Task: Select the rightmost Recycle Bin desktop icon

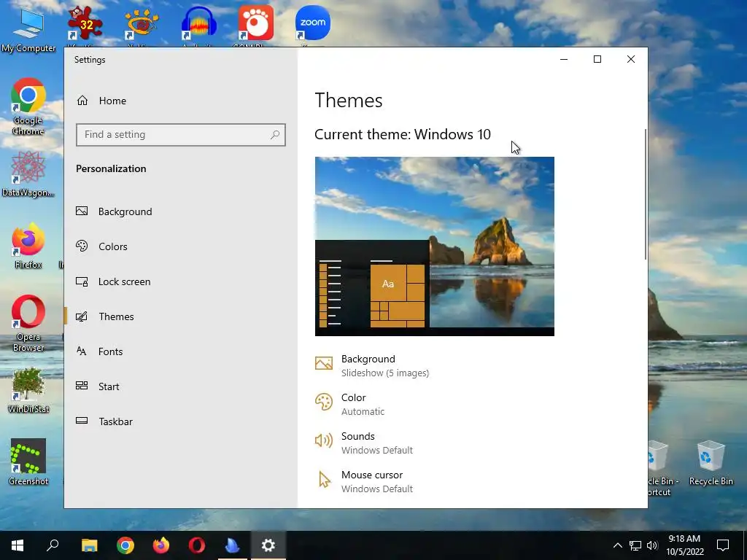Action: pyautogui.click(x=711, y=463)
